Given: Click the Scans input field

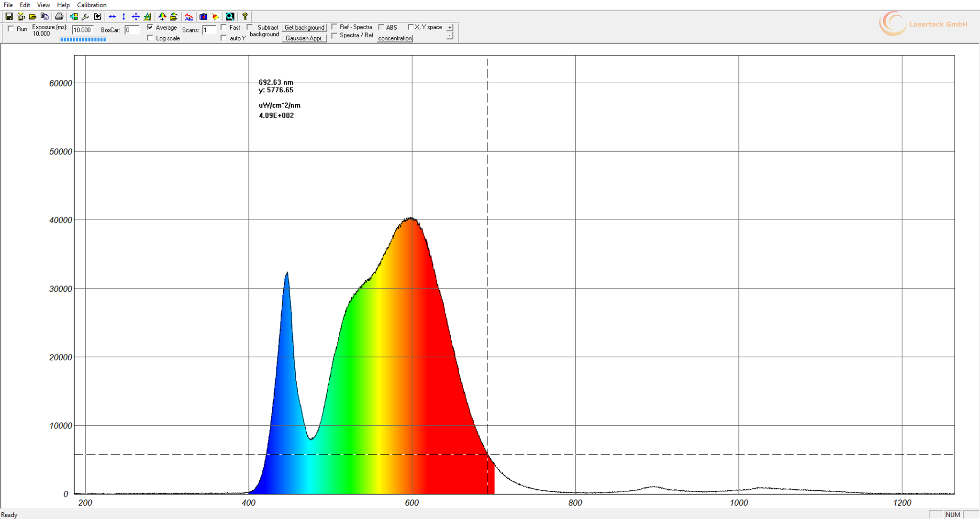Looking at the screenshot, I should pos(209,30).
